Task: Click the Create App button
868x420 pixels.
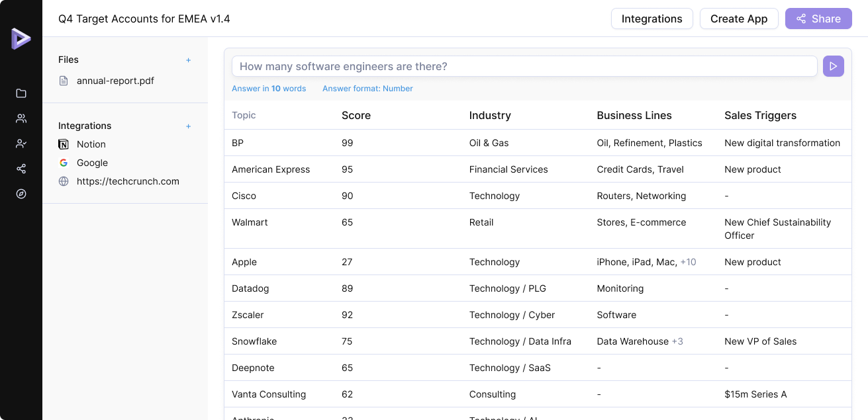Action: [x=738, y=19]
